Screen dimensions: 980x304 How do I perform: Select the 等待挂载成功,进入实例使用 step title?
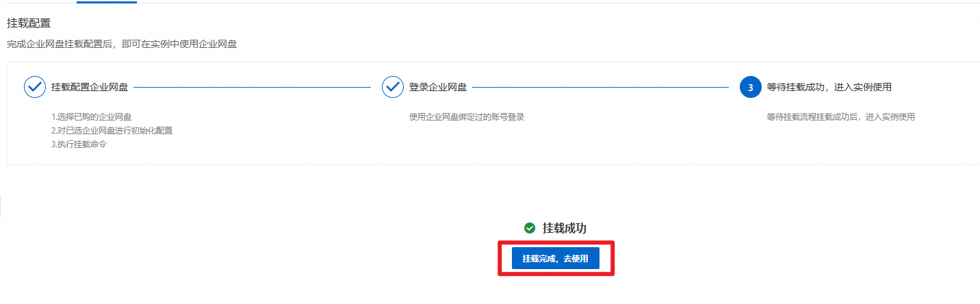[x=829, y=88]
